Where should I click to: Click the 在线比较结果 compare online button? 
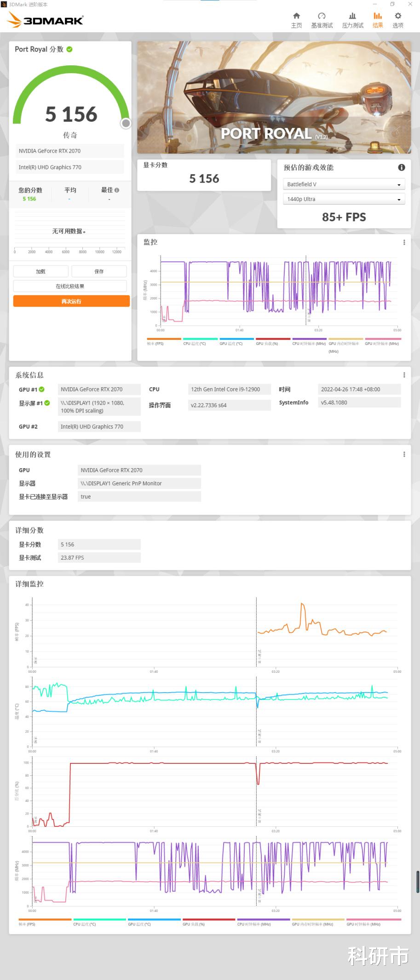click(70, 286)
